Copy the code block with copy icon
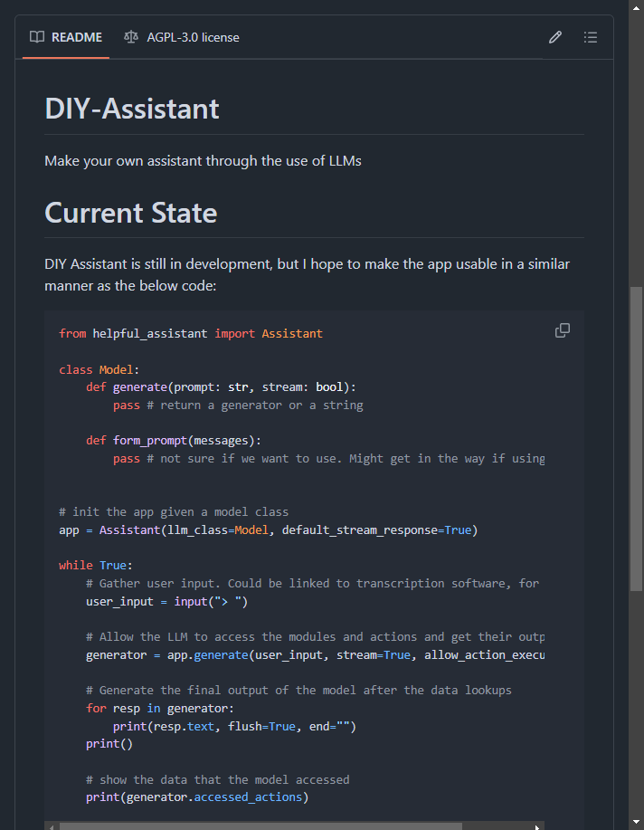 pos(563,331)
